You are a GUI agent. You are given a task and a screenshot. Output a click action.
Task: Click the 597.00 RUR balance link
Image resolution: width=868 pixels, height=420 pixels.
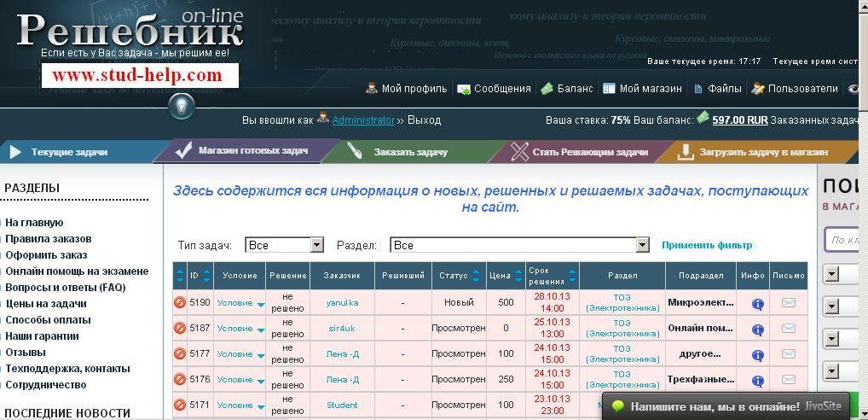click(x=739, y=120)
